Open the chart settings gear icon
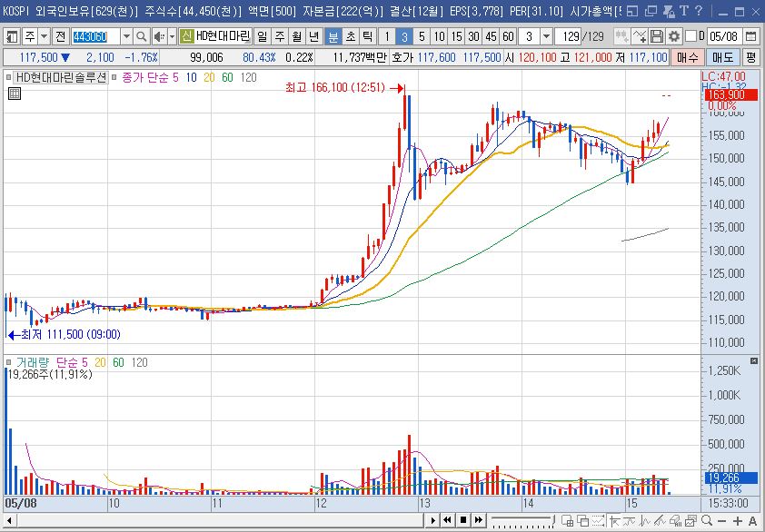 click(x=674, y=36)
